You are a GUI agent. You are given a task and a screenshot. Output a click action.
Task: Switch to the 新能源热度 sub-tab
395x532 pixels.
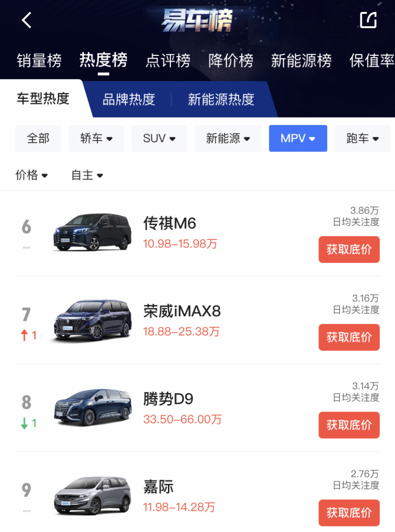click(221, 100)
